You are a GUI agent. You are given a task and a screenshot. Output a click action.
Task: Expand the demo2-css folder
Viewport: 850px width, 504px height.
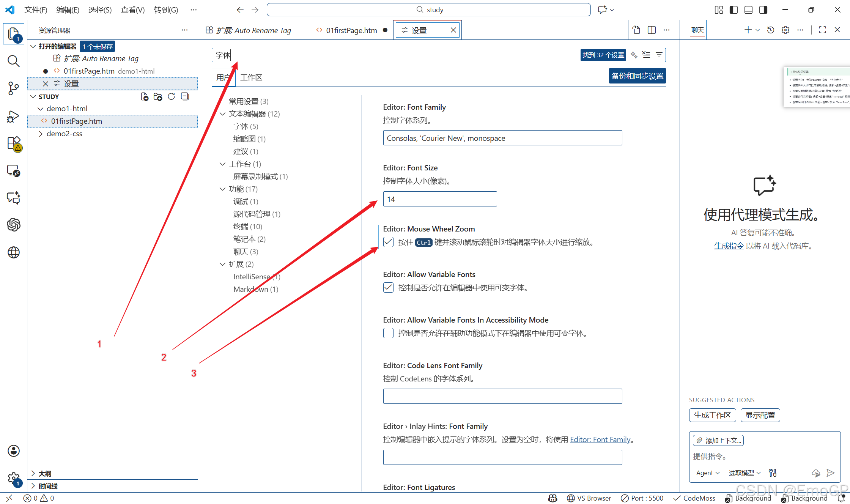64,134
